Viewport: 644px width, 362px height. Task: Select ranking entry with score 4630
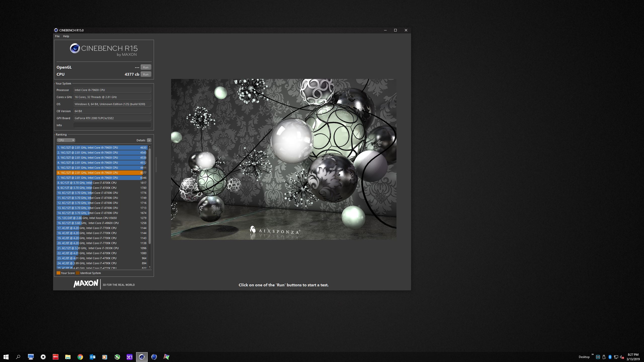pos(101,148)
